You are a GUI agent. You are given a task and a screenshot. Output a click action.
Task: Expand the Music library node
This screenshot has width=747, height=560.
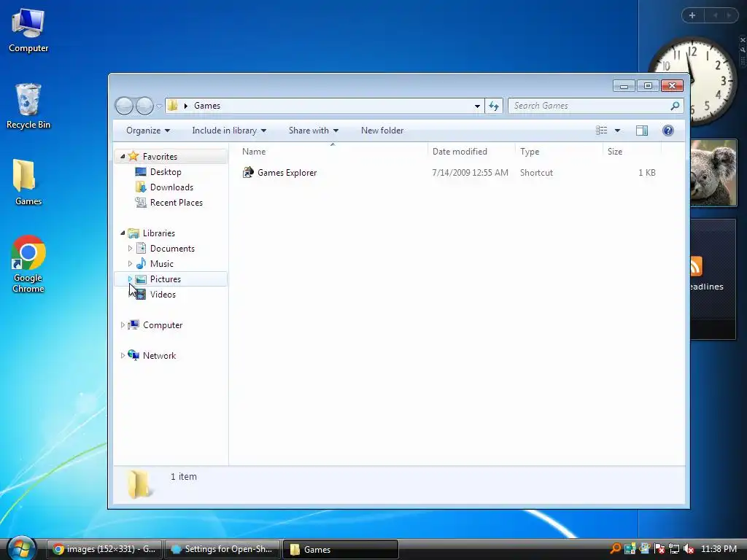(x=130, y=263)
